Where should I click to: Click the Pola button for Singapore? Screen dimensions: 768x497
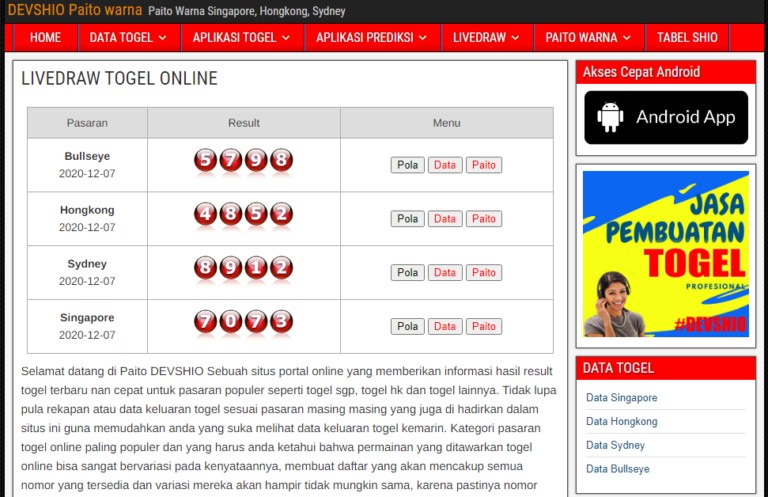click(x=408, y=327)
